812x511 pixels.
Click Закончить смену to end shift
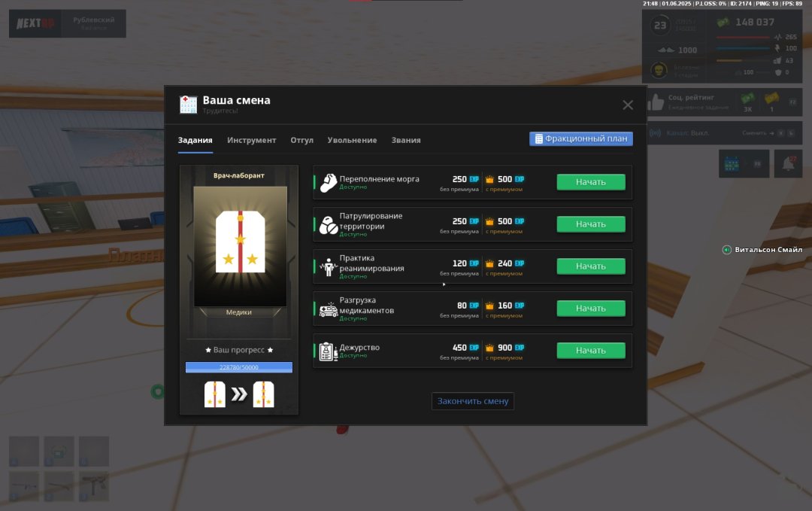coord(473,401)
